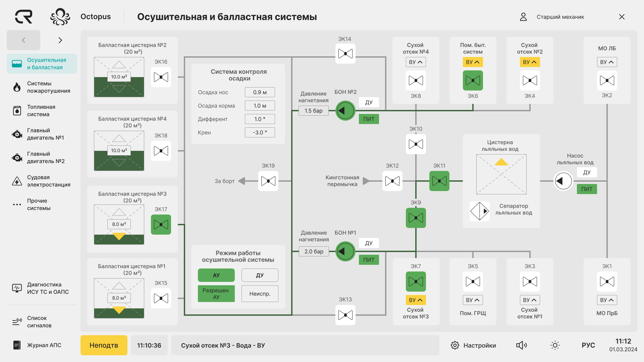Click valve ЭК2 icon under МО ЛБ
The width and height of the screenshot is (644, 362).
pyautogui.click(x=607, y=80)
